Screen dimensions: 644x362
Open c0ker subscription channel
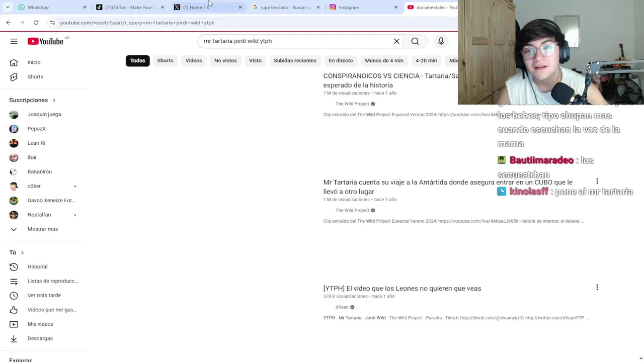click(x=44, y=186)
